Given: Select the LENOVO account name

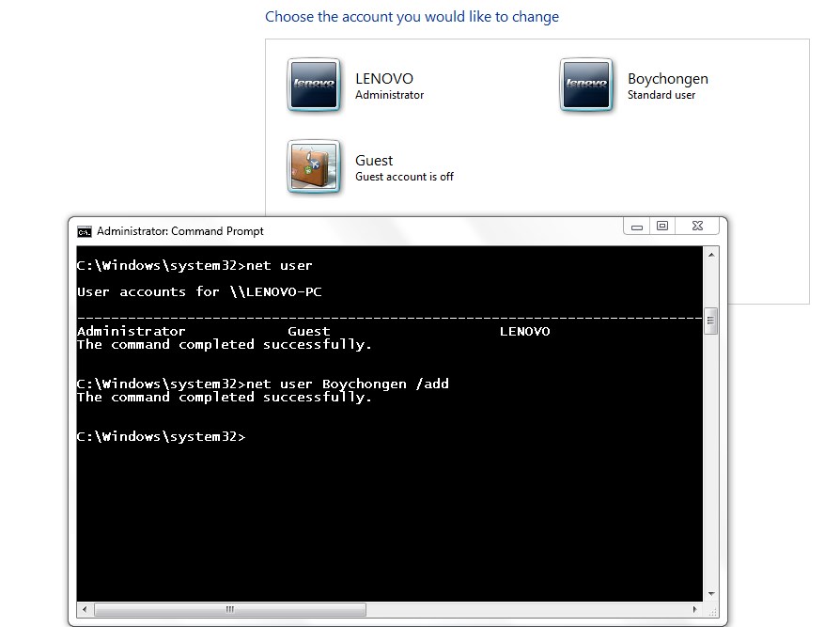Looking at the screenshot, I should [384, 79].
